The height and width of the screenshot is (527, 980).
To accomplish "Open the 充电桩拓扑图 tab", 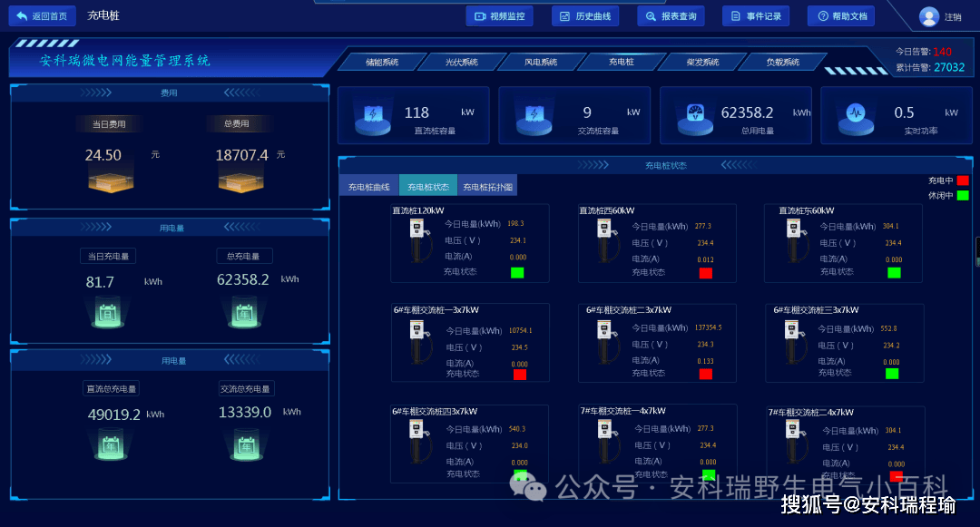I will click(487, 187).
